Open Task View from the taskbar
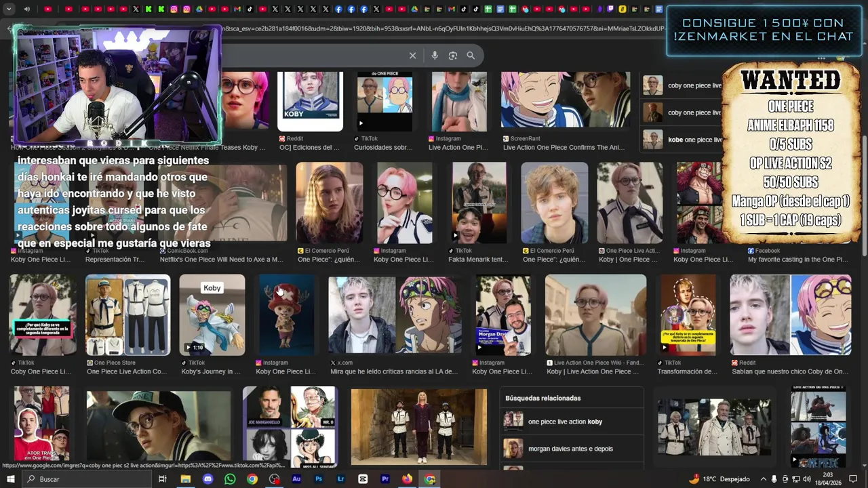Image resolution: width=868 pixels, height=488 pixels. coord(163,479)
